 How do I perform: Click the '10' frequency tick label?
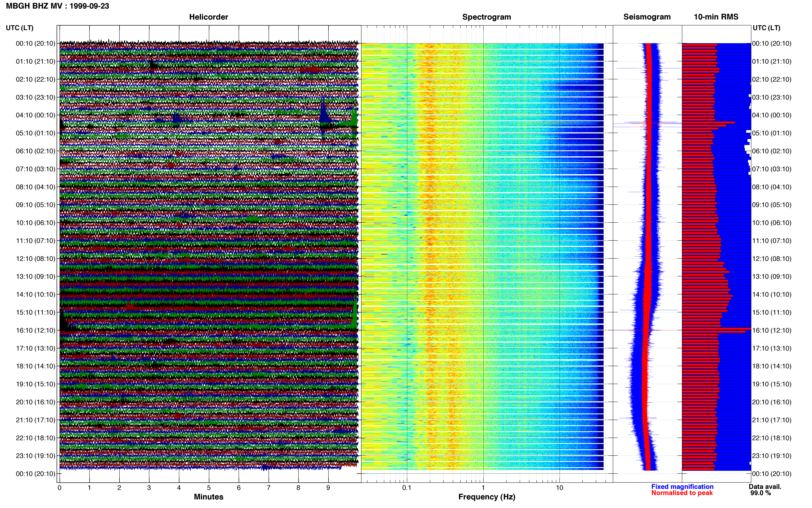click(x=559, y=488)
